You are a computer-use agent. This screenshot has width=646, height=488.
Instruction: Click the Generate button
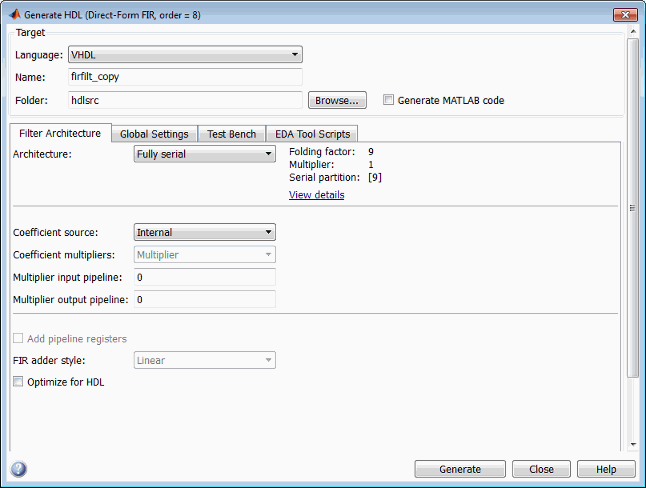(460, 469)
